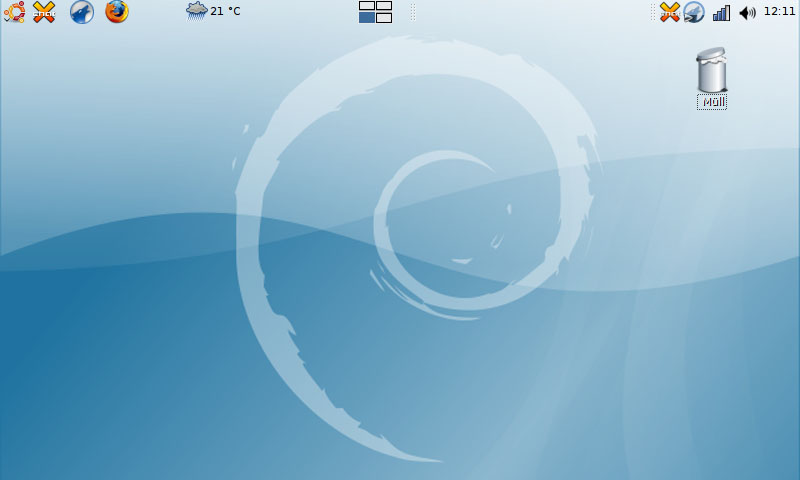
Task: Click the panel handle after workspace switcher
Action: [412, 12]
